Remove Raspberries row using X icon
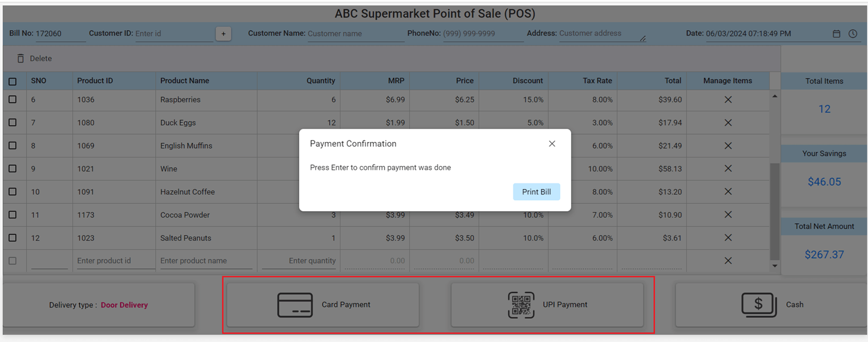The image size is (868, 342). coord(728,100)
